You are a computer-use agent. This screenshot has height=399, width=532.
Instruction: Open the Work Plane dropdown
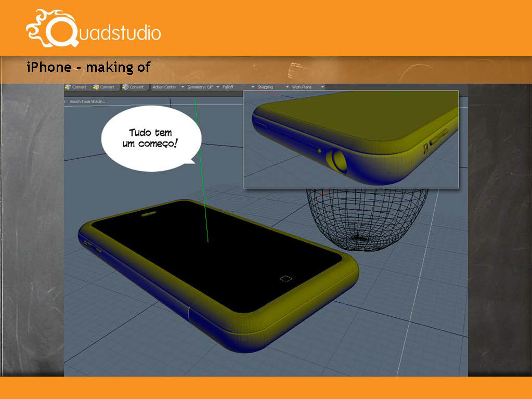click(308, 87)
